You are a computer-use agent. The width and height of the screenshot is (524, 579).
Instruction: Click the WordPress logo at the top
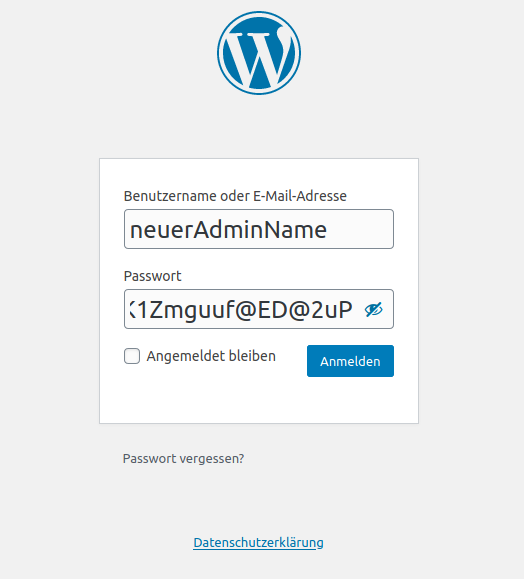coord(259,53)
